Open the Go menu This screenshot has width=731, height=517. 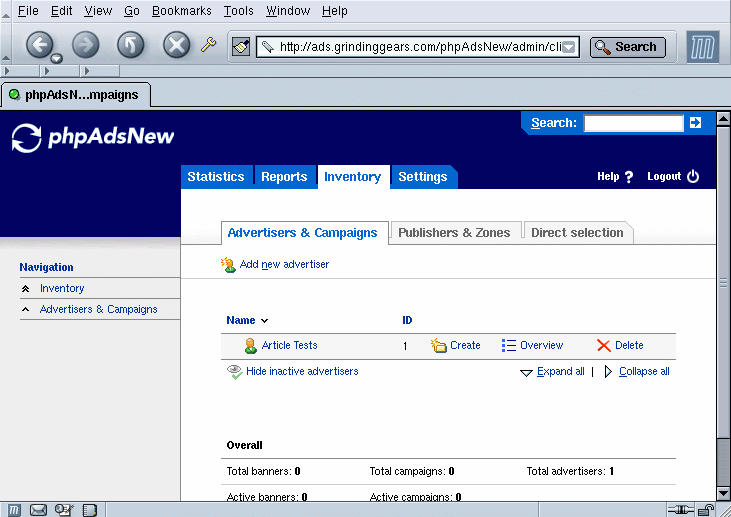pyautogui.click(x=131, y=11)
